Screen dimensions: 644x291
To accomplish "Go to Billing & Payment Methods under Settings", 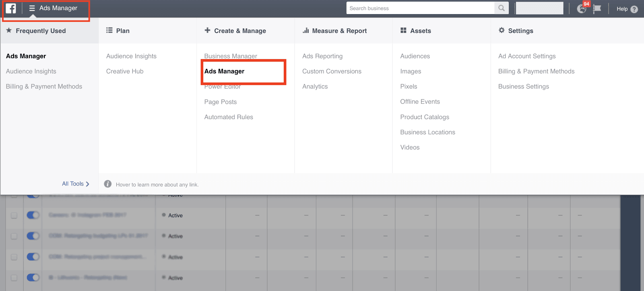I will click(536, 71).
